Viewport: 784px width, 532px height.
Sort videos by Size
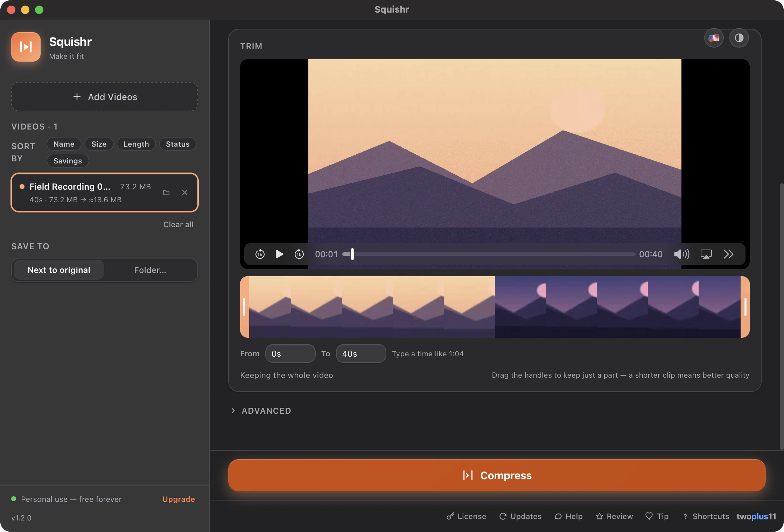(99, 144)
